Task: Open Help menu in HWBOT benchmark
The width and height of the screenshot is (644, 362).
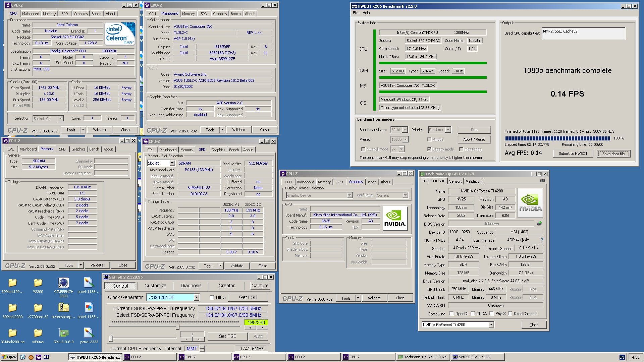Action: coord(366,13)
